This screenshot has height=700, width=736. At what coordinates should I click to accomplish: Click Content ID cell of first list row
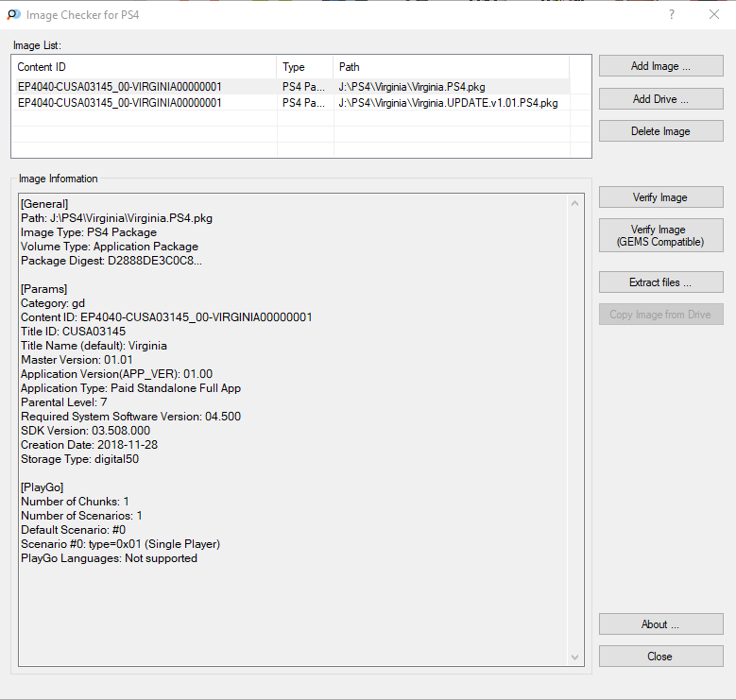click(120, 87)
